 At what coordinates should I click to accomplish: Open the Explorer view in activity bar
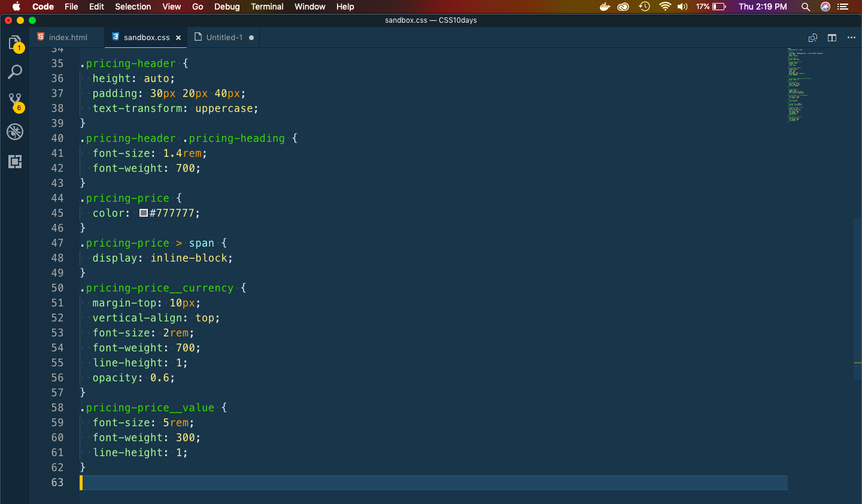[x=15, y=43]
